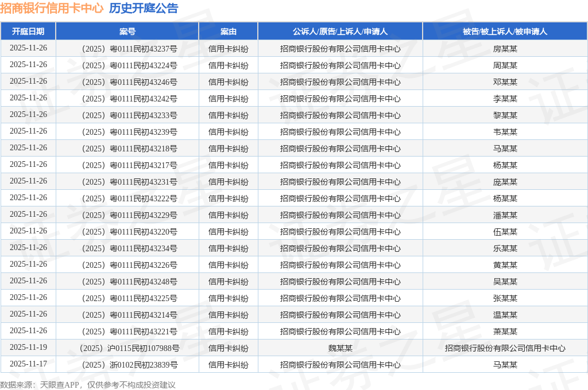Click defendant 招商银行股份有限公司信用卡中心 in 沪0115 row
The width and height of the screenshot is (588, 390).
click(x=505, y=348)
